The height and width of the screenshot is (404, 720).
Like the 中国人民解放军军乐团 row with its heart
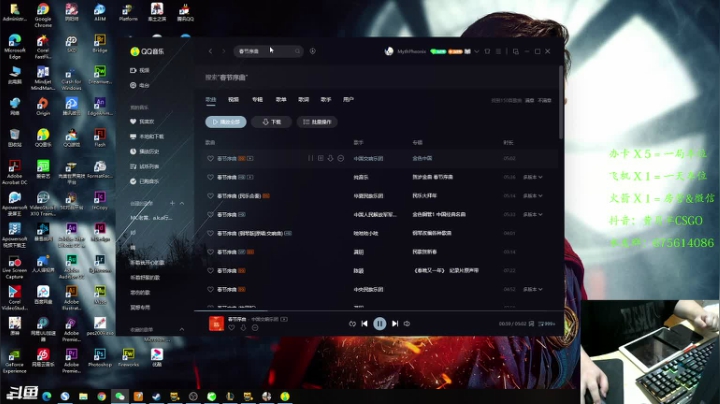pos(210,214)
